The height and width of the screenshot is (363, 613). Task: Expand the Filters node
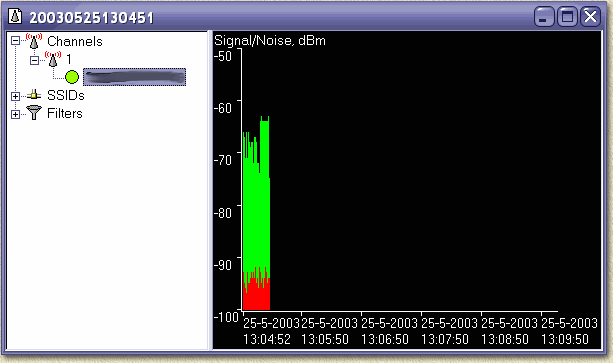pyautogui.click(x=15, y=114)
